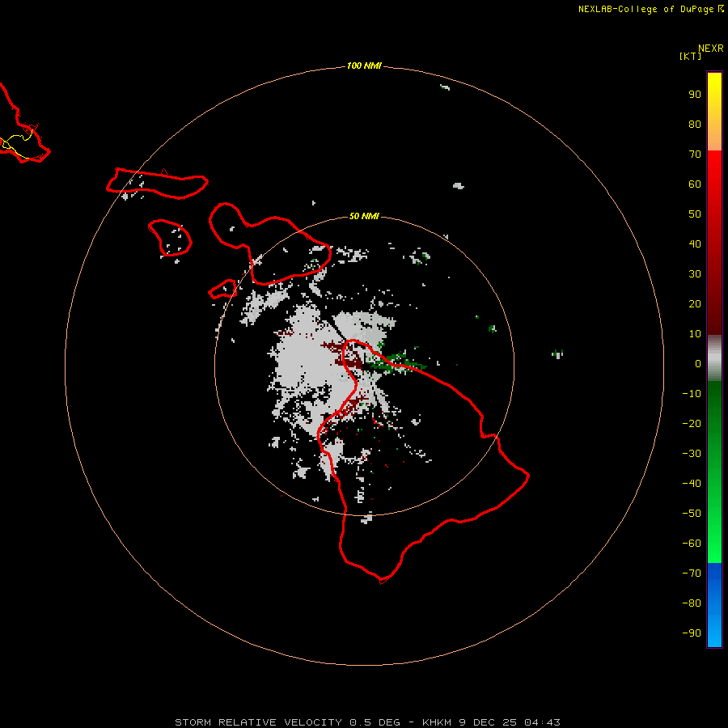Image resolution: width=728 pixels, height=728 pixels.
Task: Click the 80 value on the velocity scale
Action: click(695, 125)
